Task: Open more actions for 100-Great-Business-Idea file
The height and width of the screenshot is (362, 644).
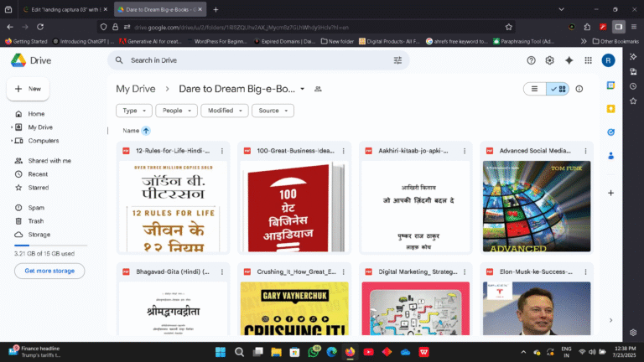Action: tap(343, 151)
